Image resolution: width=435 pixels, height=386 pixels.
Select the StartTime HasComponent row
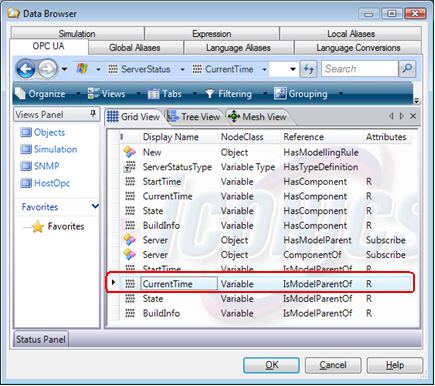pos(265,182)
